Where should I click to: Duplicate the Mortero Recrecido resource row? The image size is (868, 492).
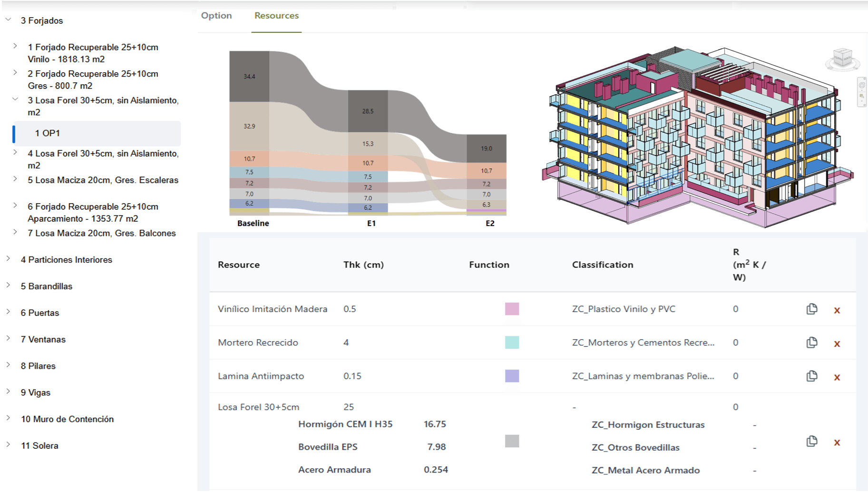[811, 343]
